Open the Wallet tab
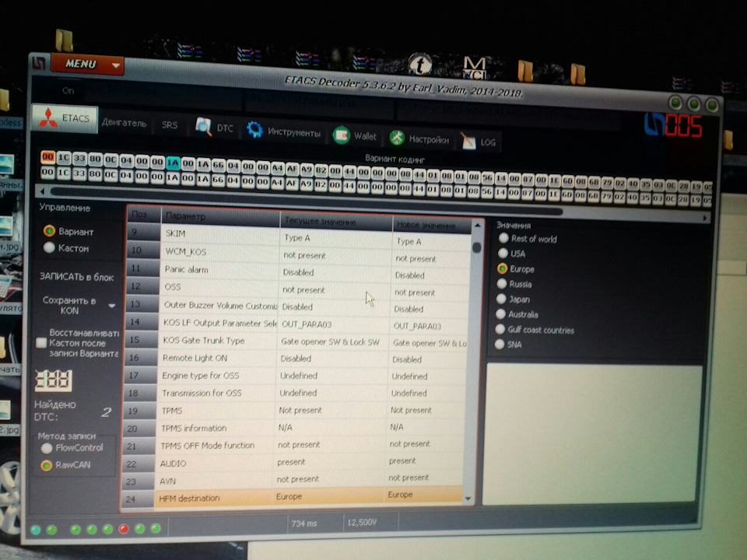 click(x=355, y=135)
